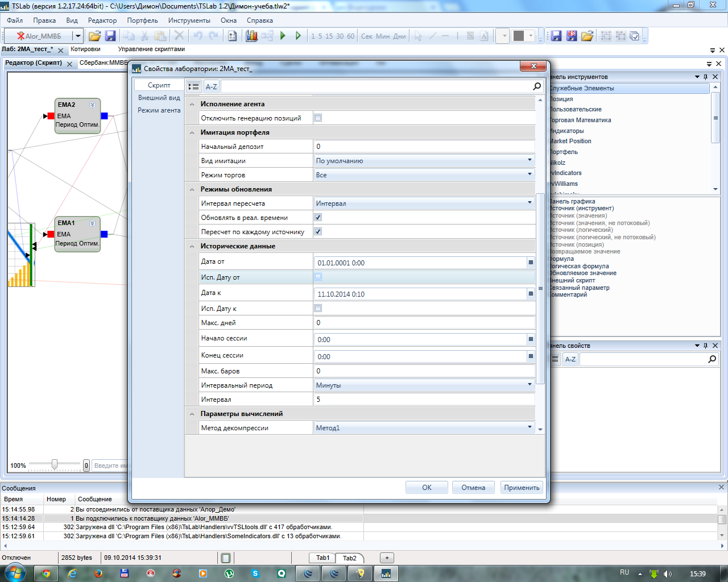Collapse the 'Исторические данные' section
728x582 pixels.
(192, 246)
